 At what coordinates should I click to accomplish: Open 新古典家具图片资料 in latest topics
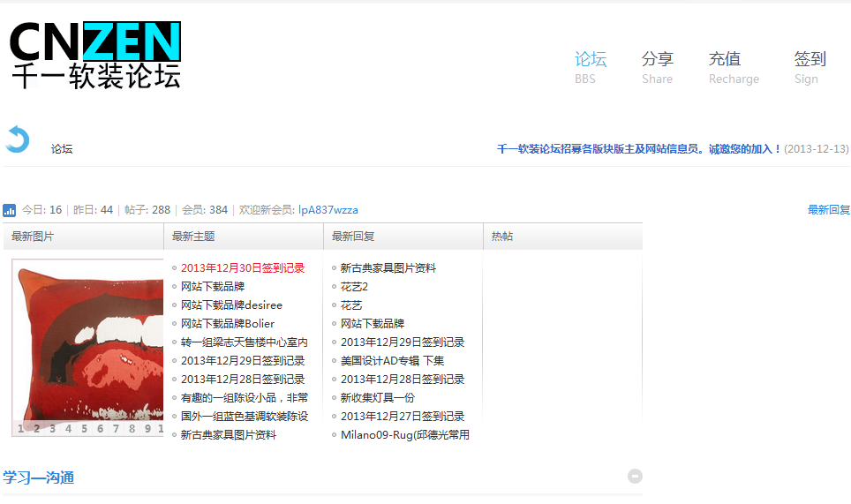pos(229,435)
